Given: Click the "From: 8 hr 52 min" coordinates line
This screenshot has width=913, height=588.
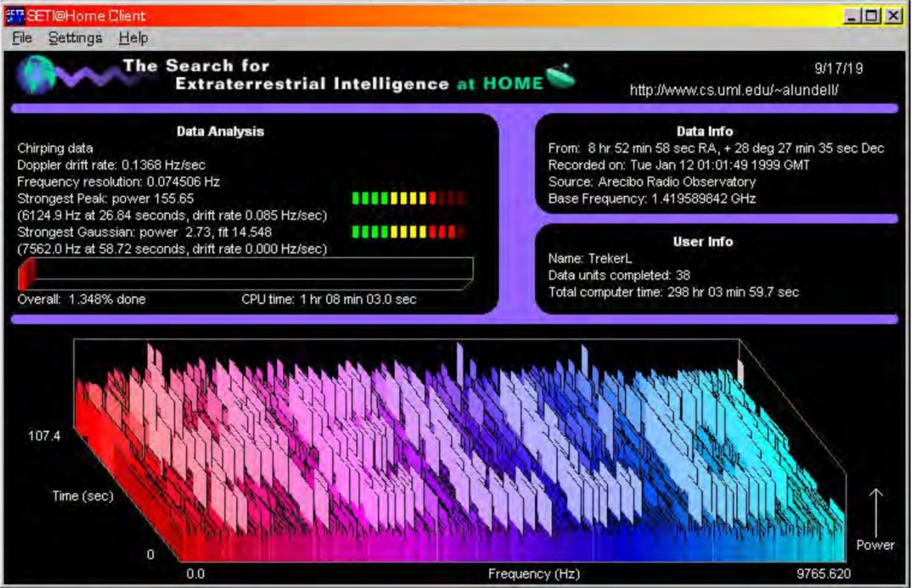Looking at the screenshot, I should coord(716,148).
